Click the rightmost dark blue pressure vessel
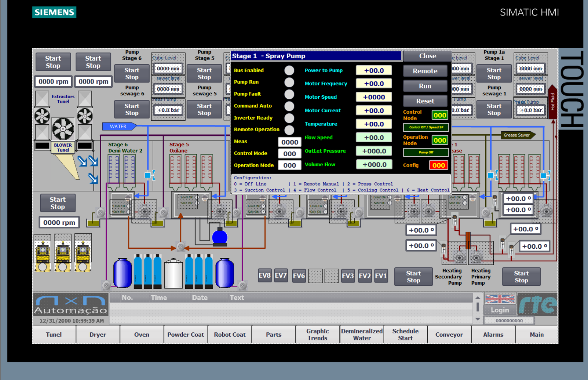 pos(224,273)
